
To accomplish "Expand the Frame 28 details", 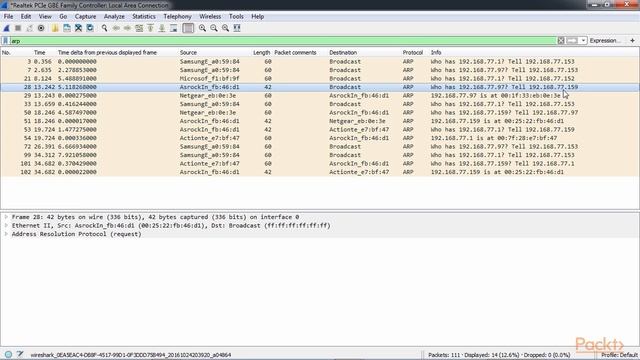I will point(6,217).
